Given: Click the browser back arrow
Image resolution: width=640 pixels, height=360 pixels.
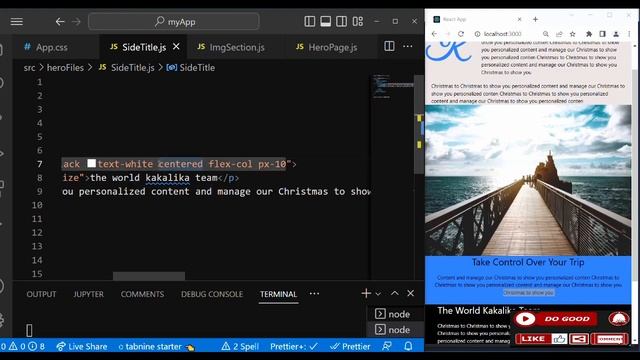Looking at the screenshot, I should click(x=434, y=34).
